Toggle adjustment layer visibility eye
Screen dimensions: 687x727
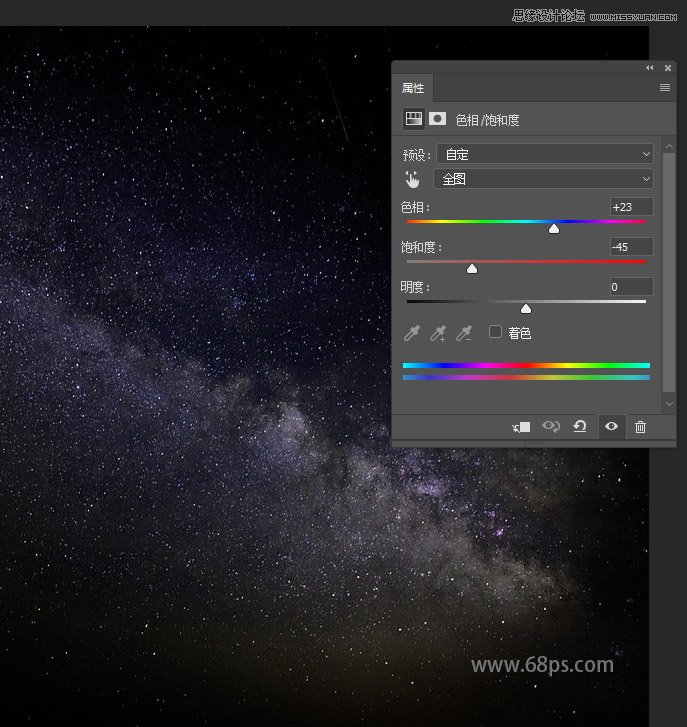pyautogui.click(x=611, y=426)
